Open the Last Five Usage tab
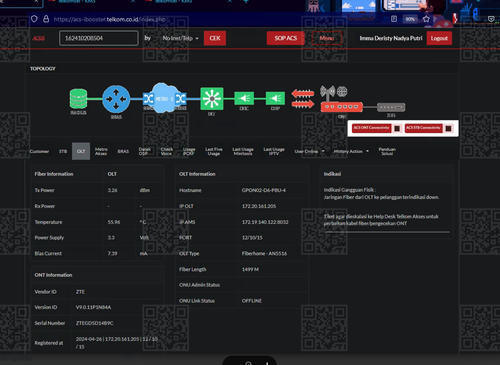500x365 pixels. pos(214,151)
